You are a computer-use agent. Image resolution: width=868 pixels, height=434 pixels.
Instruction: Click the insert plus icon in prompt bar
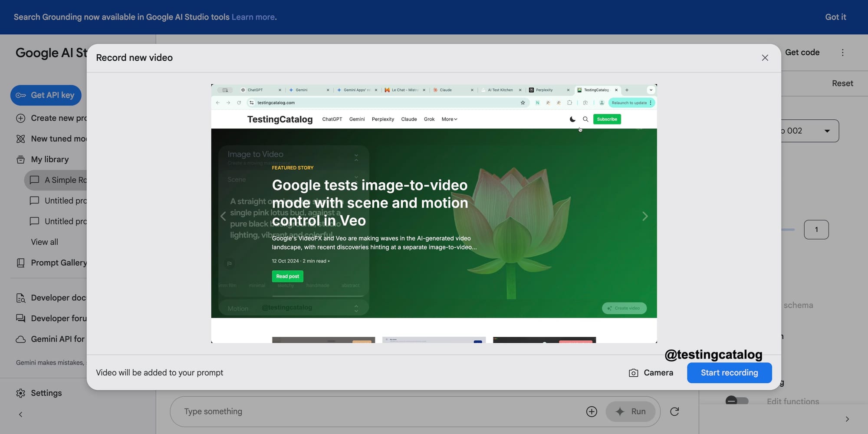coord(592,411)
